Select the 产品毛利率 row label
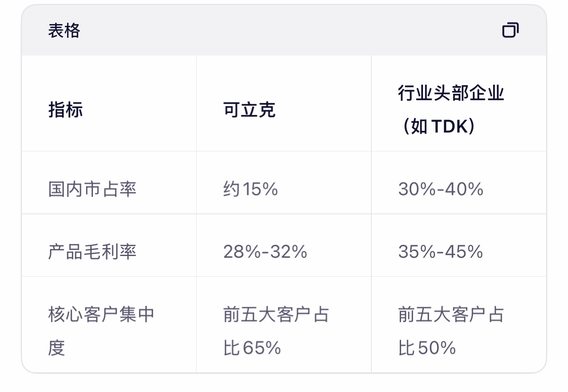 [92, 252]
